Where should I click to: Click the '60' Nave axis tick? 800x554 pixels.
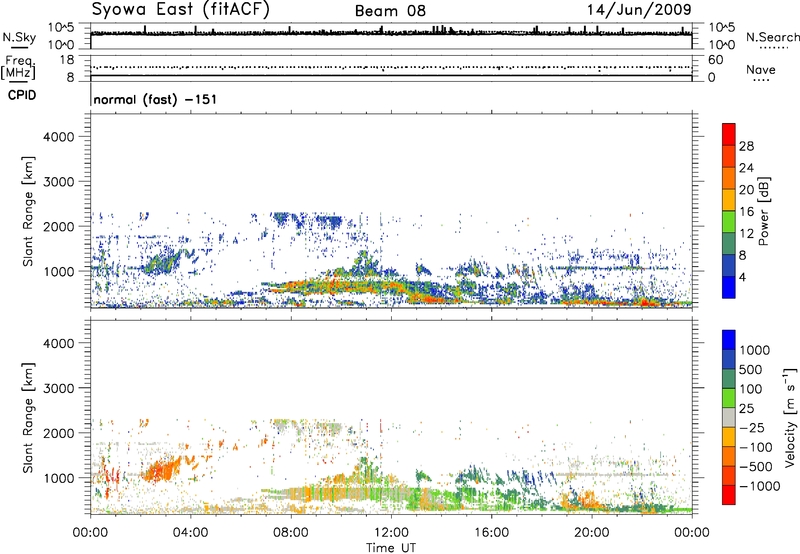715,60
